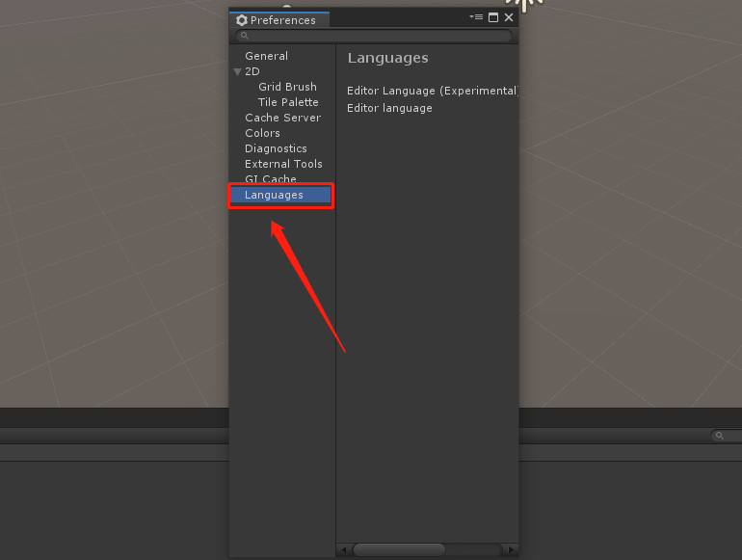The image size is (742, 560).
Task: Select GI Cache preferences
Action: 271,179
